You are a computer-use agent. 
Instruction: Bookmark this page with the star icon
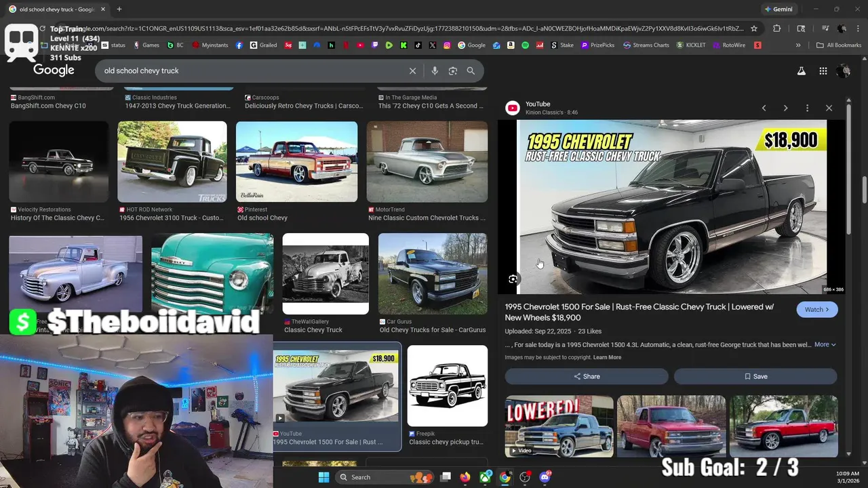click(x=754, y=28)
